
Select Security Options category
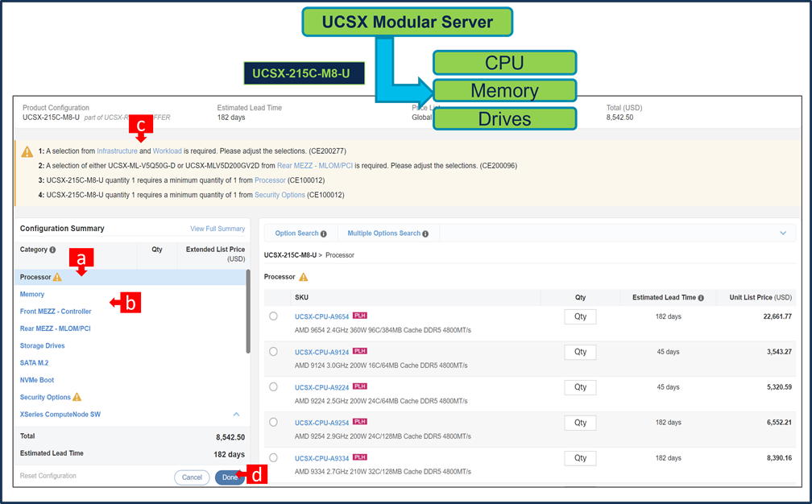point(45,398)
